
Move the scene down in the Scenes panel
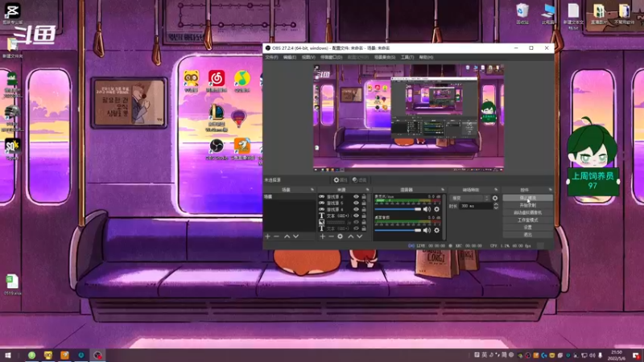[x=295, y=237]
